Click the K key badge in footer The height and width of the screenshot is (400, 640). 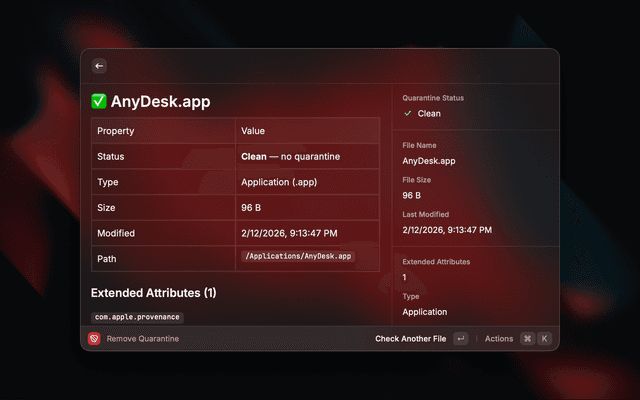pyautogui.click(x=545, y=339)
